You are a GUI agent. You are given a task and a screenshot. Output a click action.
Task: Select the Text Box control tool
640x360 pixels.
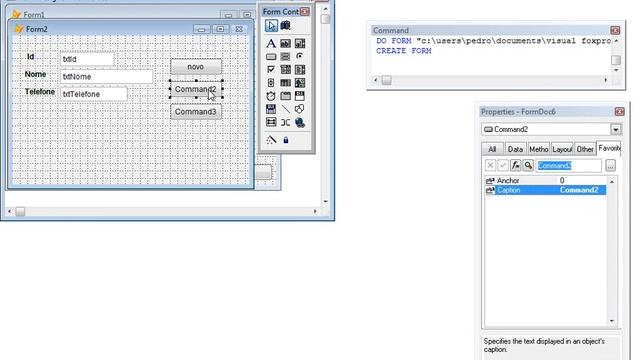pyautogui.click(x=285, y=43)
